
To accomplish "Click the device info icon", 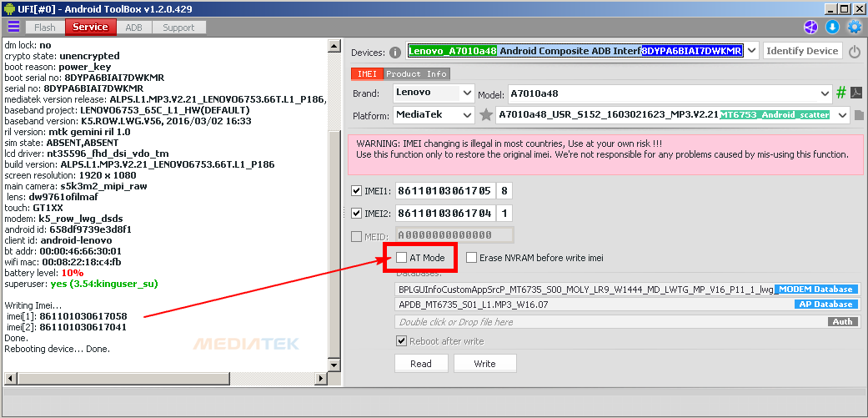I will point(394,52).
